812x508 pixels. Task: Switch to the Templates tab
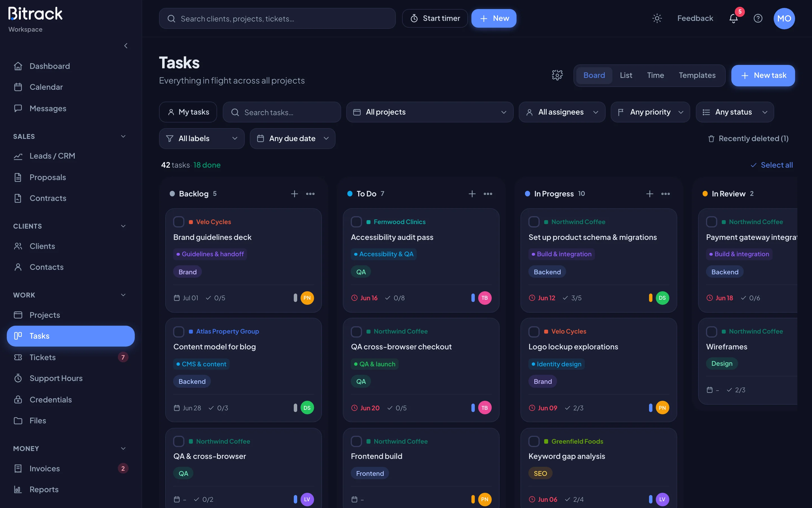coord(697,75)
